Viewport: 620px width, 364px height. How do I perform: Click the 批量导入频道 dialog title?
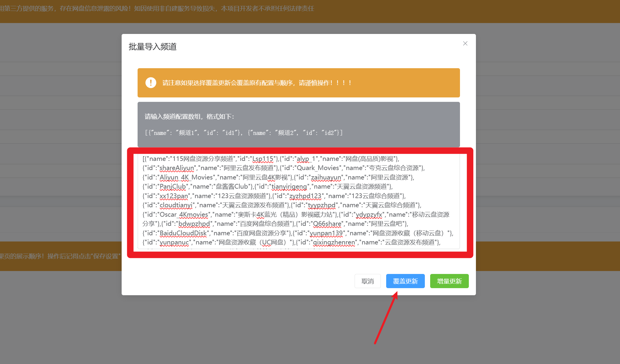153,47
